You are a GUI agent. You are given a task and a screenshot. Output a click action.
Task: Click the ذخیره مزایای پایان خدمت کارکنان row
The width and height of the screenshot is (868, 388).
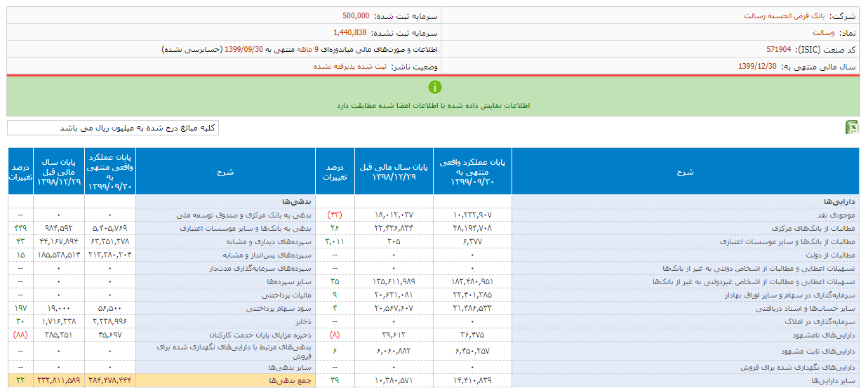pos(258,335)
